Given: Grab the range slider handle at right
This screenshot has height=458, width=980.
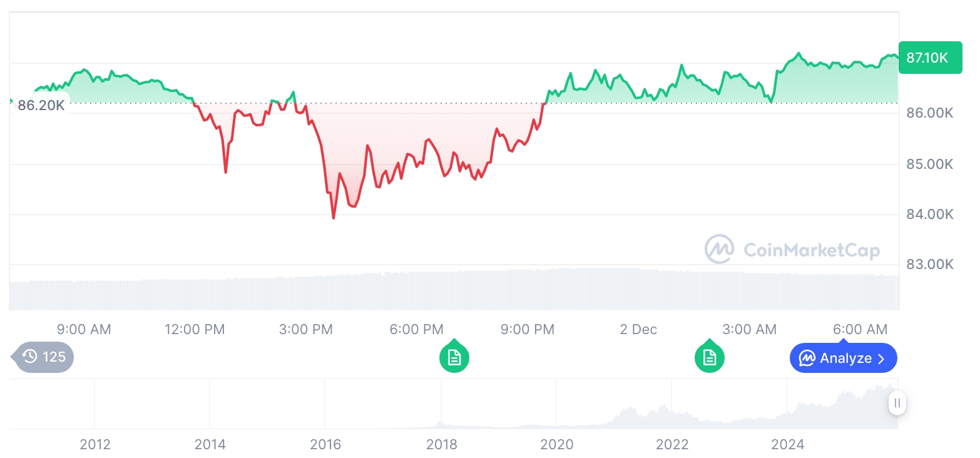Looking at the screenshot, I should point(897,403).
